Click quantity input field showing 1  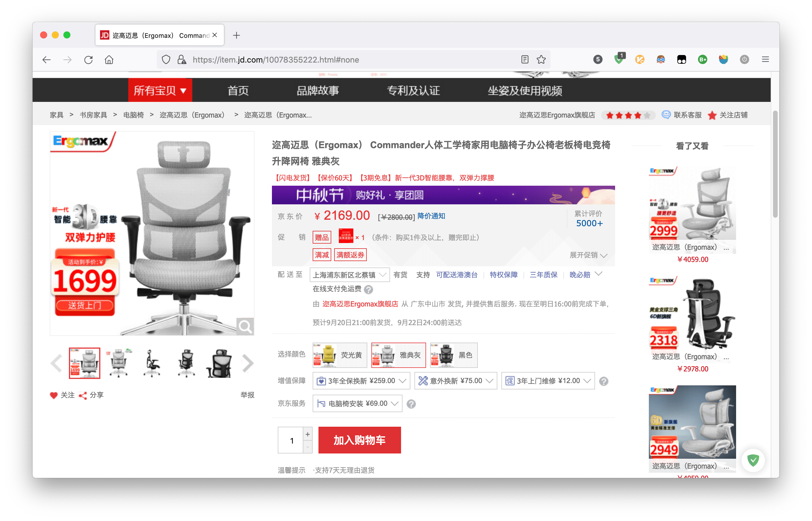coord(291,440)
